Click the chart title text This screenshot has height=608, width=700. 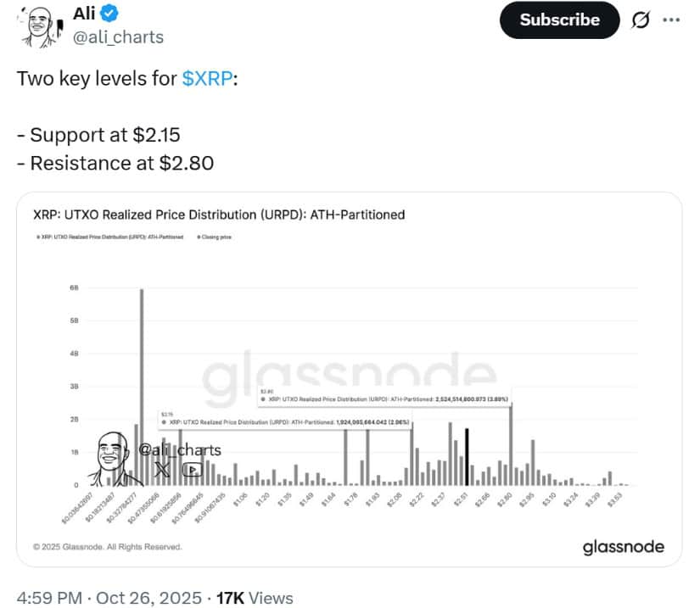point(219,215)
